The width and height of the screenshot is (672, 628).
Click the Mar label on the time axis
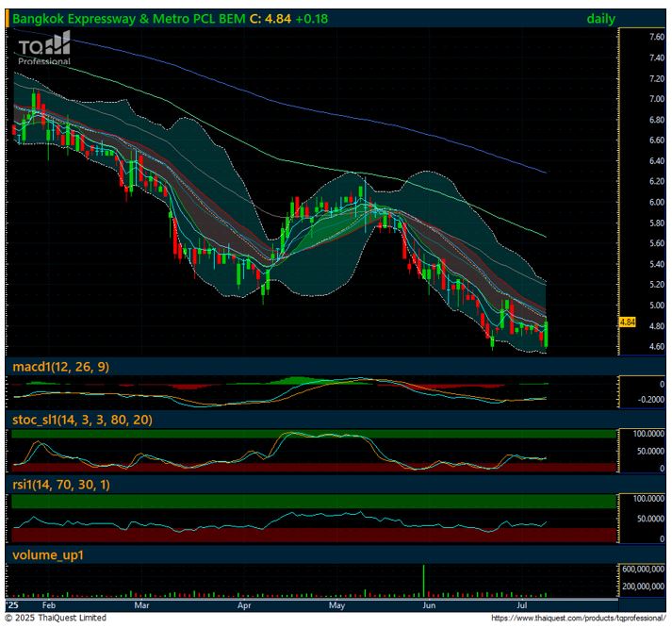click(141, 605)
